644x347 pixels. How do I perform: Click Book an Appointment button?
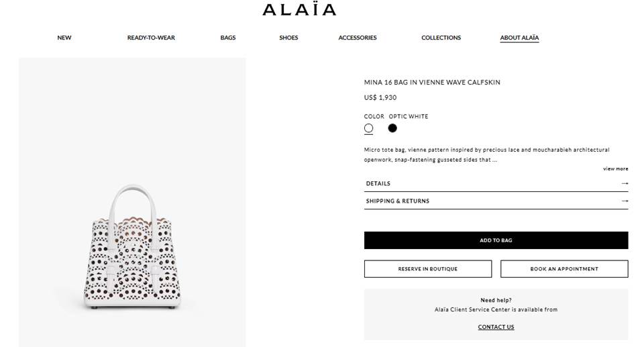coord(564,269)
